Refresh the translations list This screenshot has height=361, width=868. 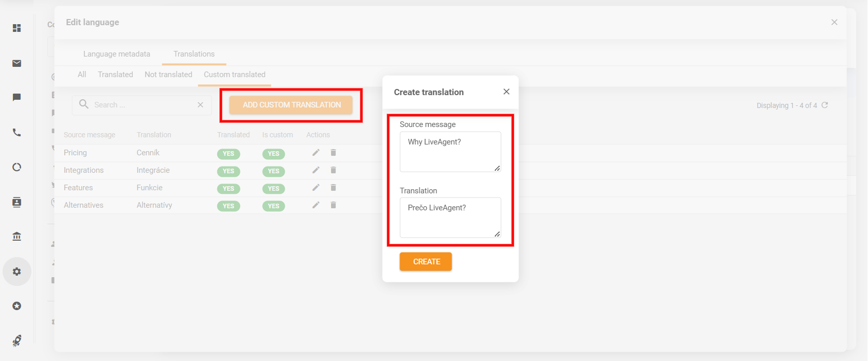click(x=825, y=105)
